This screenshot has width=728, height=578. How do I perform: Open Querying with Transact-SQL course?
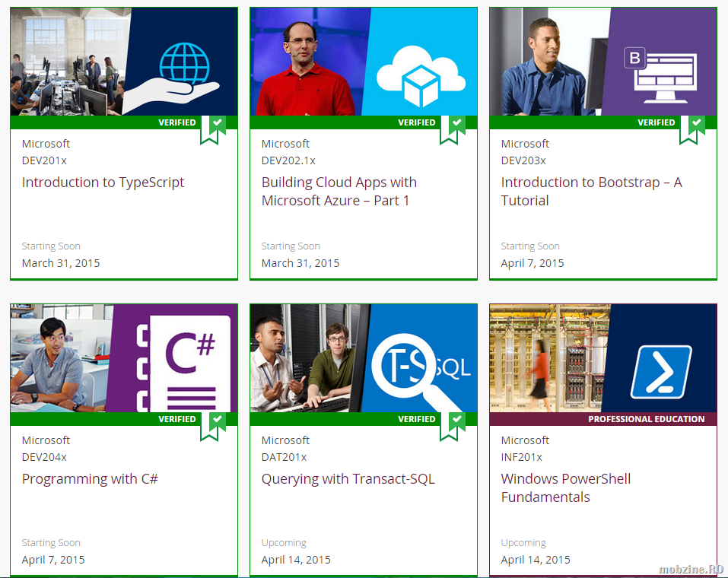click(x=348, y=478)
